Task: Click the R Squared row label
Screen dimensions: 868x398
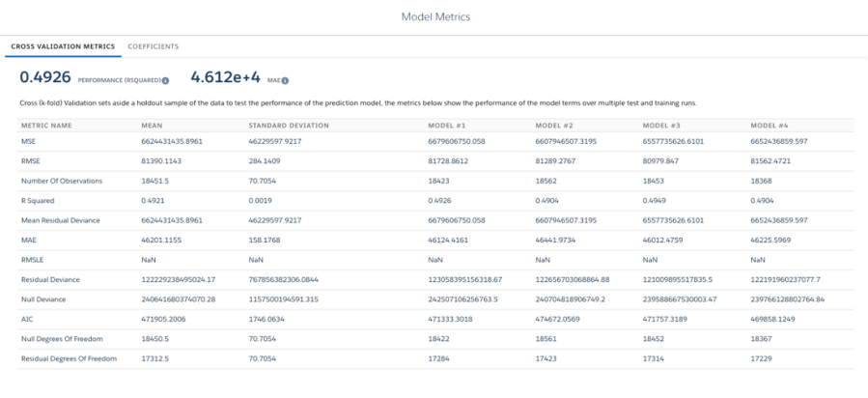Action: [x=41, y=200]
